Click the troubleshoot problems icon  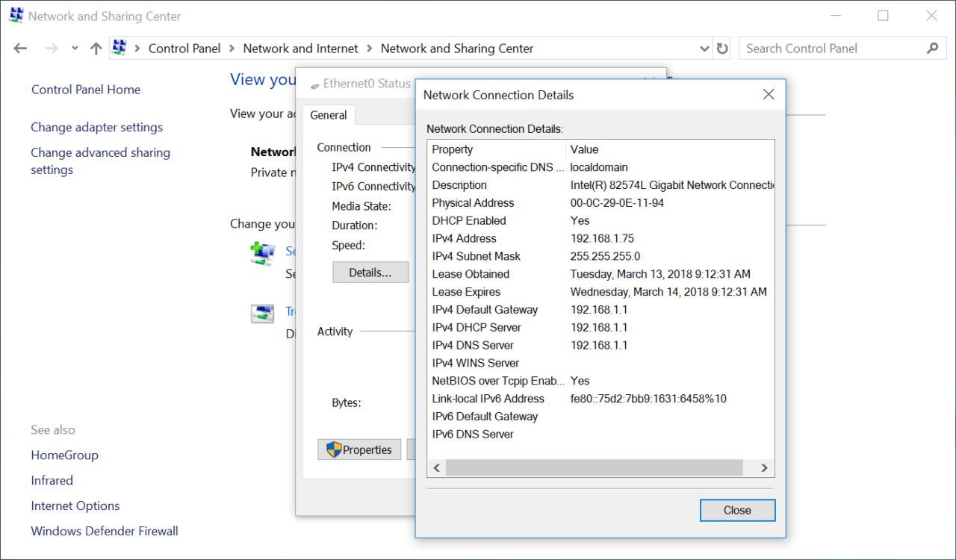click(x=262, y=314)
